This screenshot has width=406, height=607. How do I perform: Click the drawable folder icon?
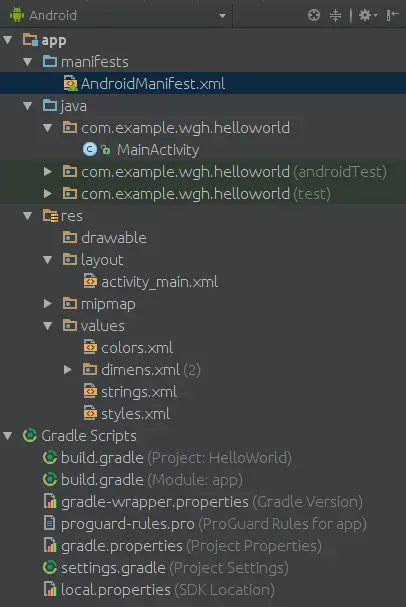[70, 237]
